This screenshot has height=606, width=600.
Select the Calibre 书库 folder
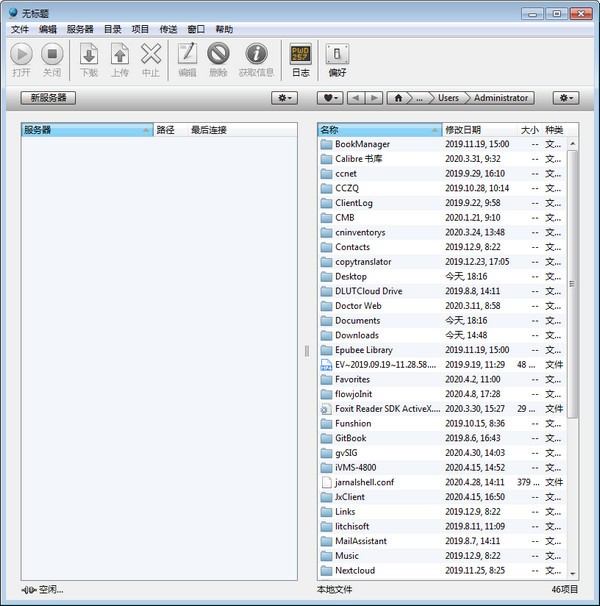[x=441, y=159]
